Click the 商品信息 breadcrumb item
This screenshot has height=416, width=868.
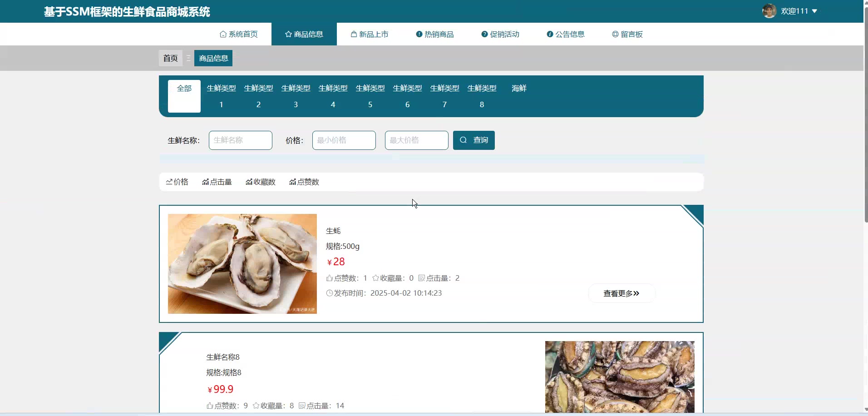click(x=213, y=58)
